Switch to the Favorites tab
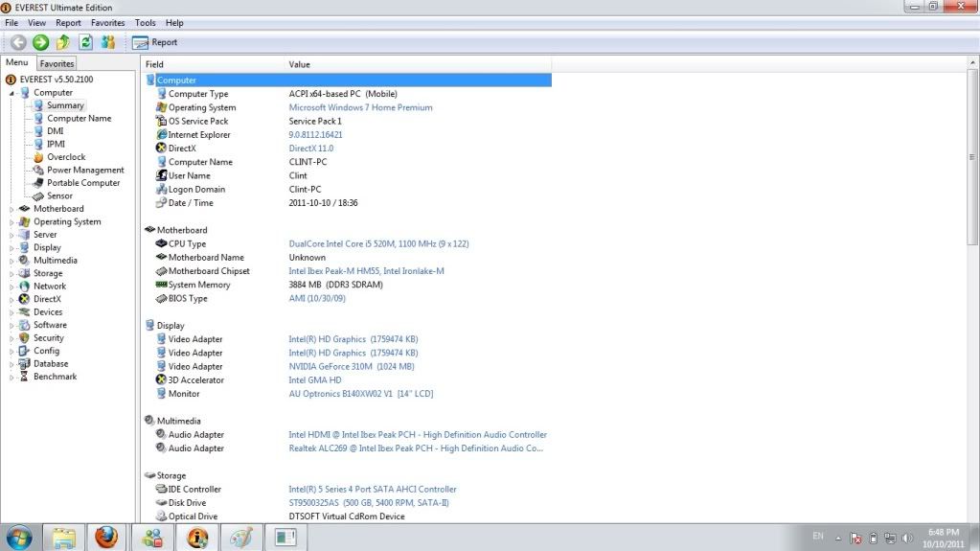Screen dimensions: 980x551 click(57, 64)
